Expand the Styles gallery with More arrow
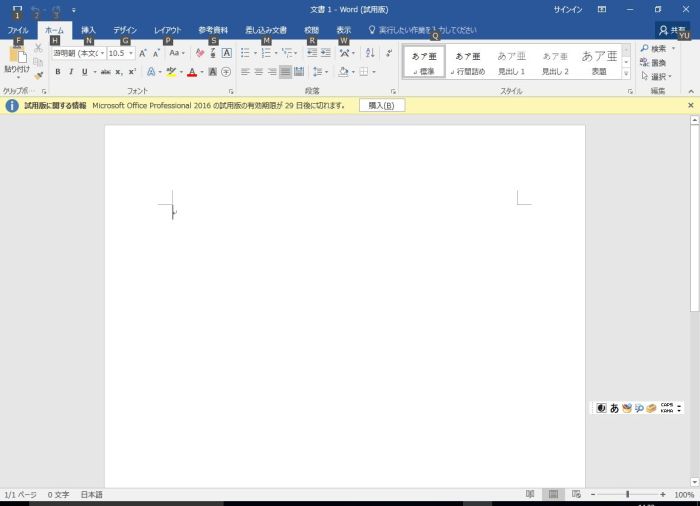700x506 pixels. 626,73
